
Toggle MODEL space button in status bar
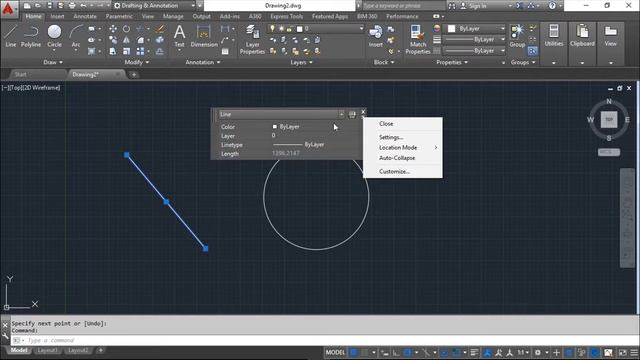coord(336,352)
